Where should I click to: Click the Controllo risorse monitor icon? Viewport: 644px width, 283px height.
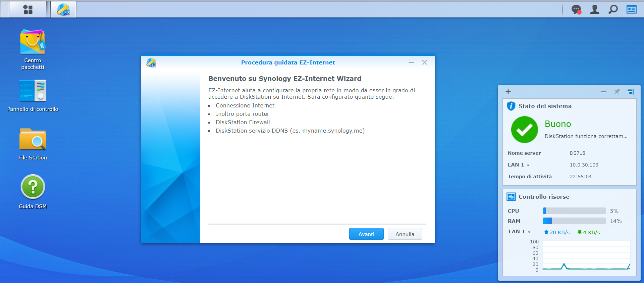(511, 197)
